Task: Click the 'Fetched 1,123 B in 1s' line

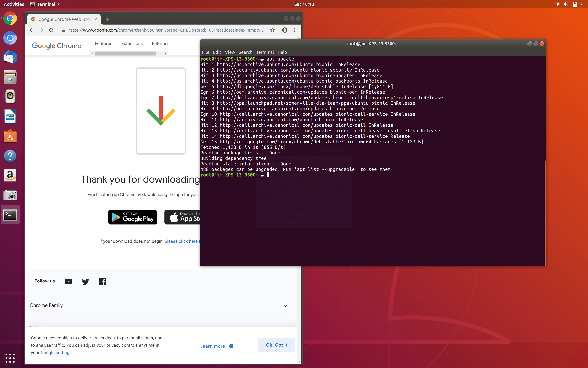Action: 243,147
